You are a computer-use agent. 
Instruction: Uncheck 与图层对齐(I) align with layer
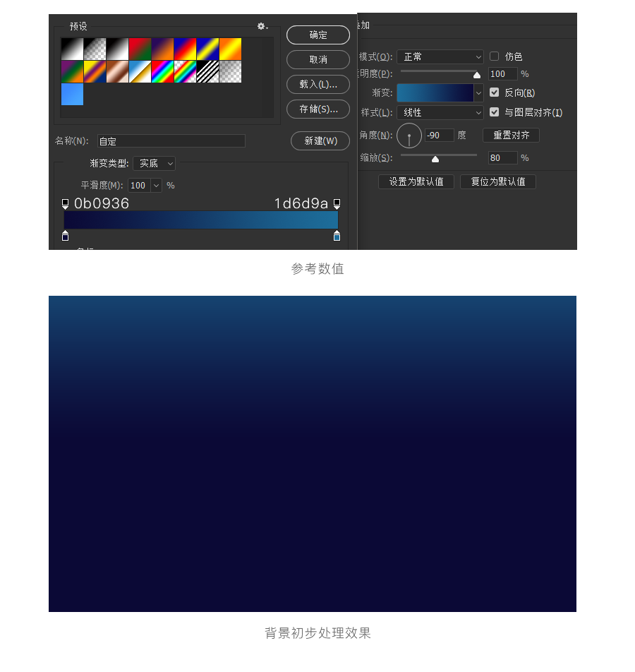tap(494, 112)
